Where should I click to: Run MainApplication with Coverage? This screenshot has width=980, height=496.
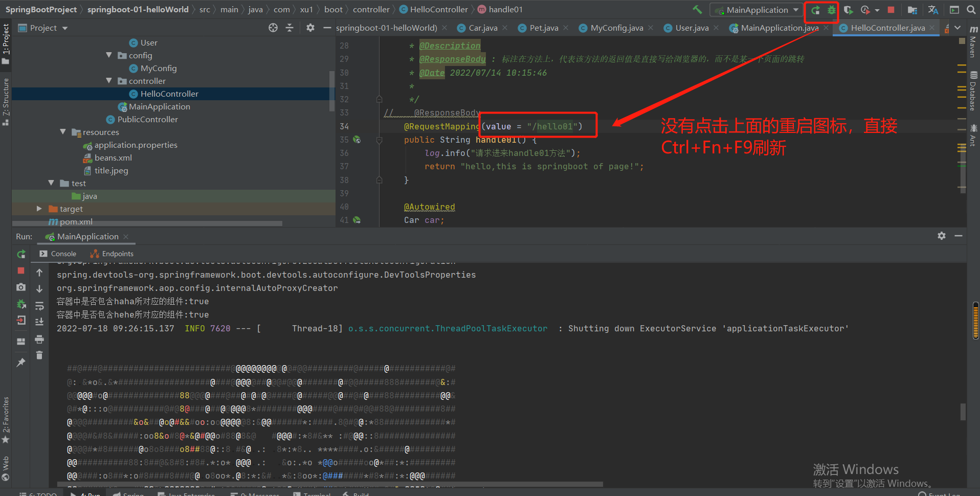tap(848, 10)
